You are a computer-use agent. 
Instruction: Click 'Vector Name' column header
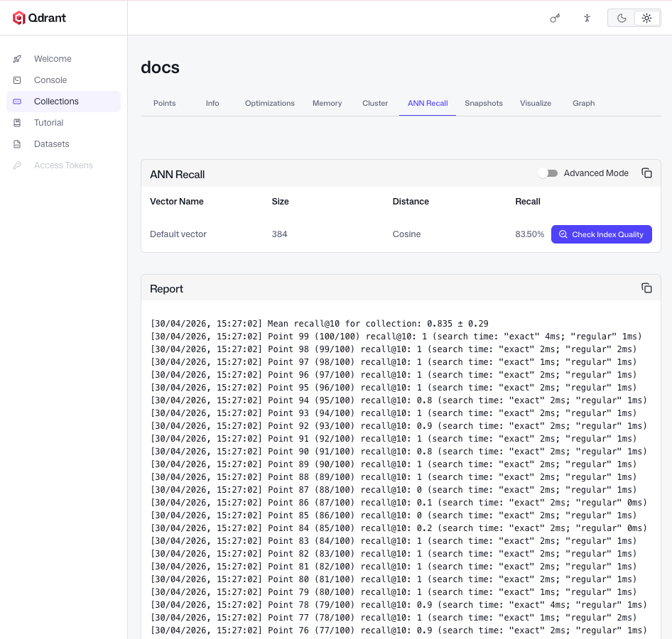coord(177,202)
